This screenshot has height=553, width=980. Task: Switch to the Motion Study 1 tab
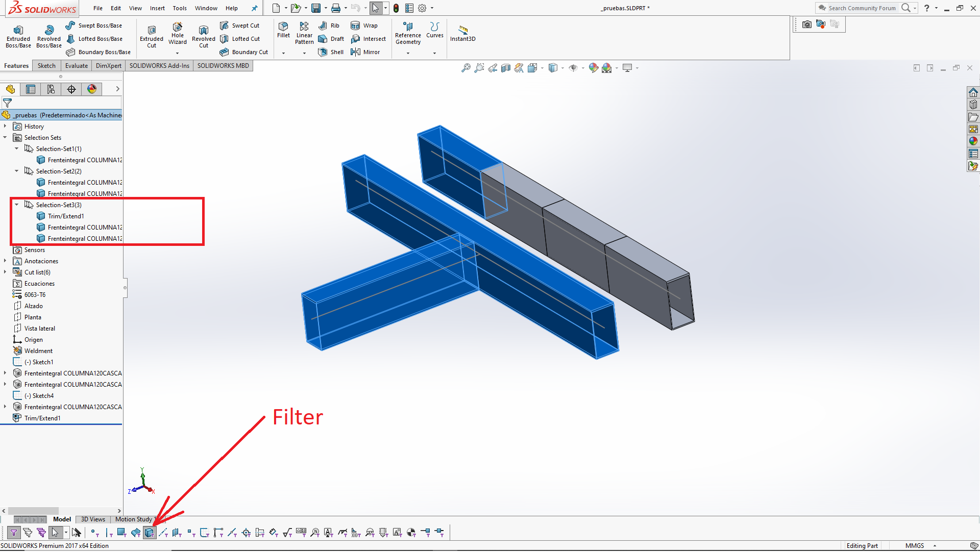point(134,519)
